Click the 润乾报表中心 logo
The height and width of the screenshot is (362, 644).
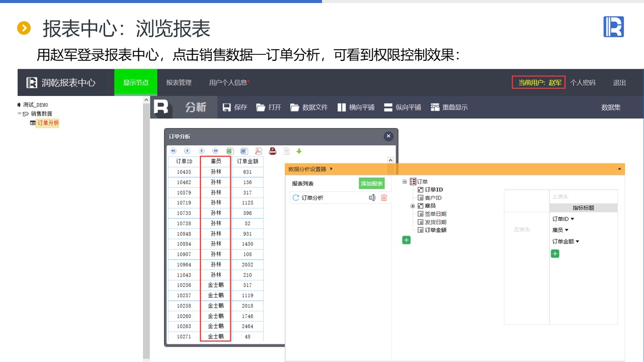pos(61,82)
